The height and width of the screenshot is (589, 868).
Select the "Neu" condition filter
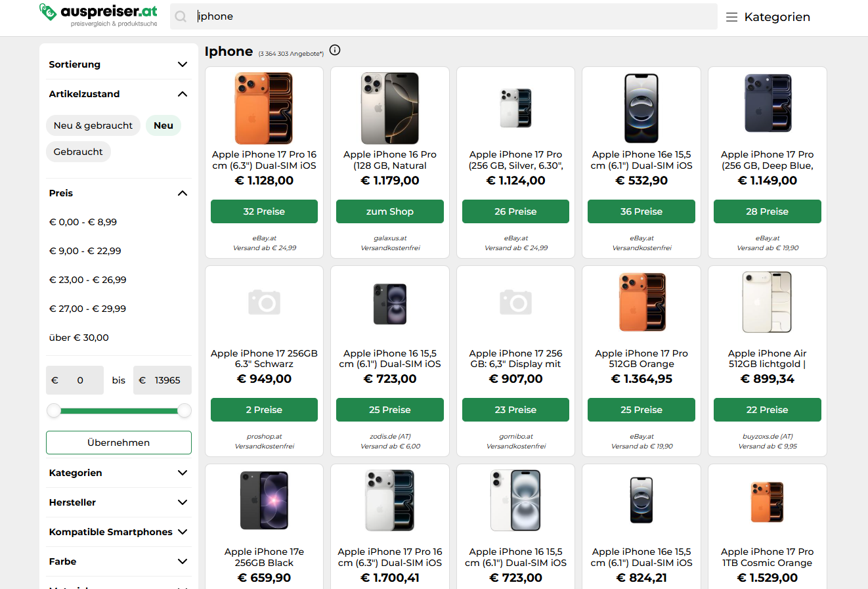pos(163,125)
